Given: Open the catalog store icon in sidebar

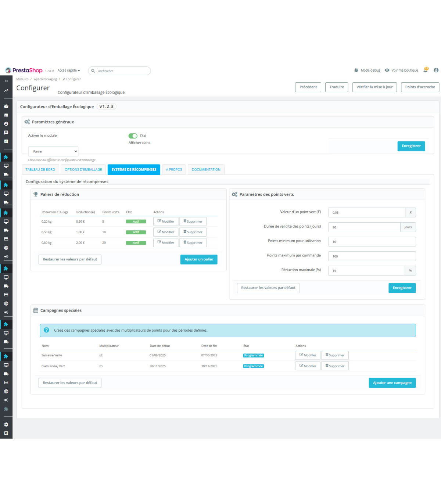Looking at the screenshot, I should click(6, 115).
